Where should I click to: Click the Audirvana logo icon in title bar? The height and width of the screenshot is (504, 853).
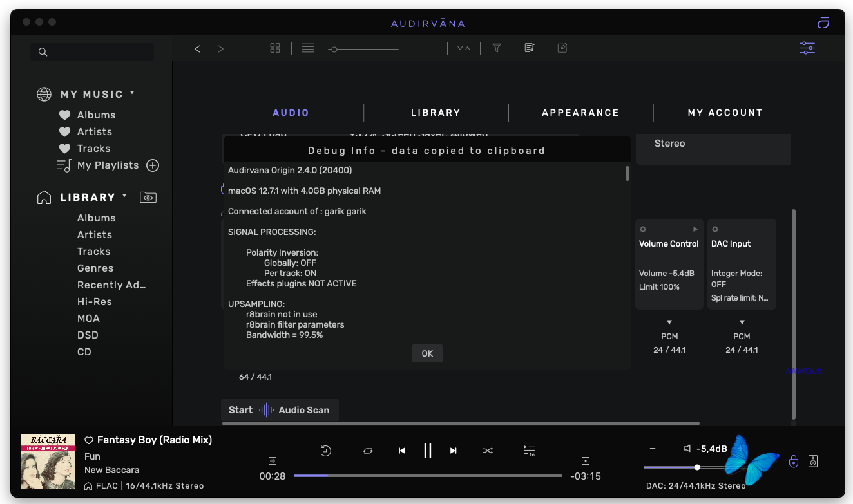823,23
